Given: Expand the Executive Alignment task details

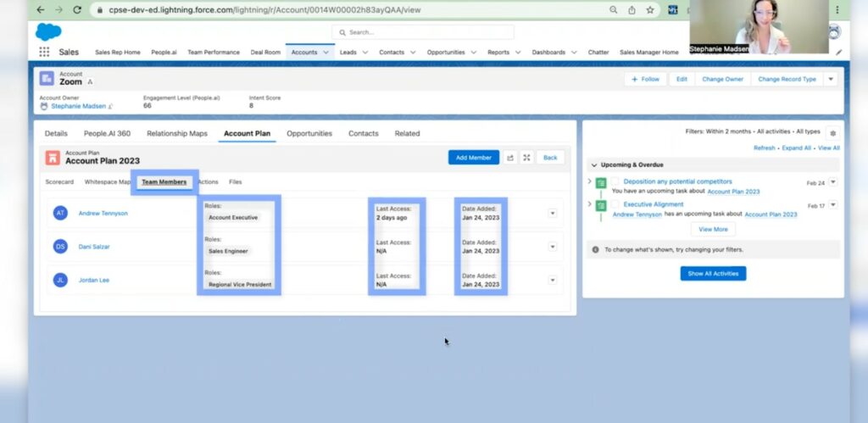Looking at the screenshot, I should point(590,204).
